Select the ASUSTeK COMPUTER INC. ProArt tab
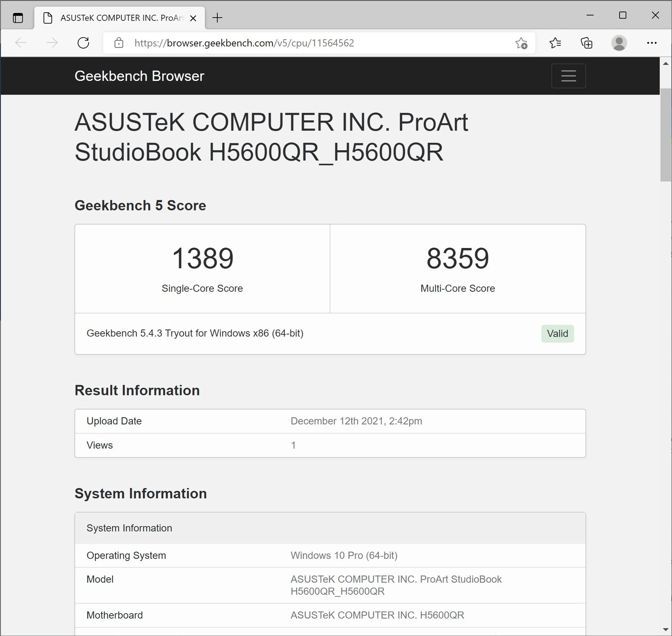The height and width of the screenshot is (636, 672). pos(119,18)
